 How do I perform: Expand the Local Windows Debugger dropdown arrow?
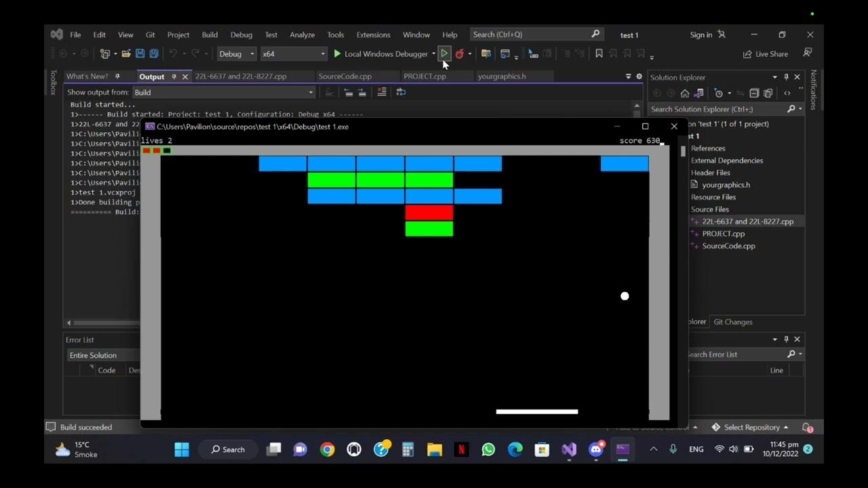pyautogui.click(x=433, y=54)
